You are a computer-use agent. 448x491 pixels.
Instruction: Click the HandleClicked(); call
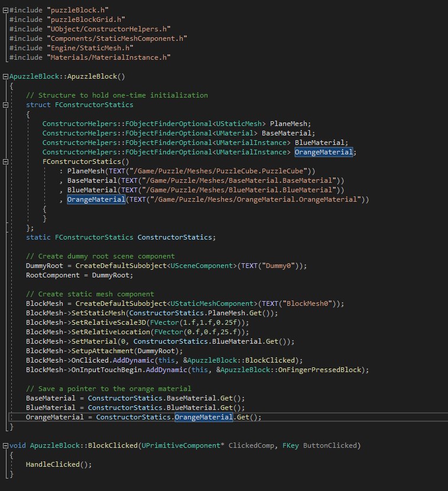click(x=59, y=464)
